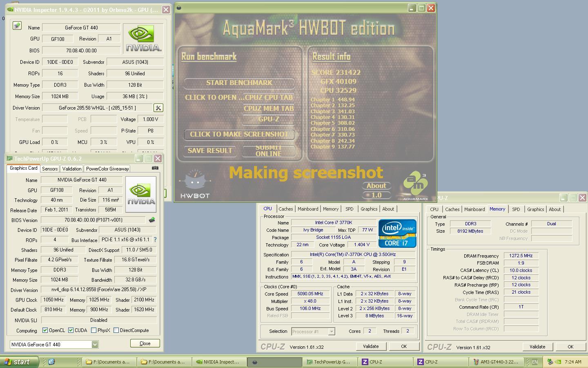Viewport: 588px width, 368px height.
Task: Click the tray icon left of NVIDIA icon
Action: pyautogui.click(x=550, y=362)
